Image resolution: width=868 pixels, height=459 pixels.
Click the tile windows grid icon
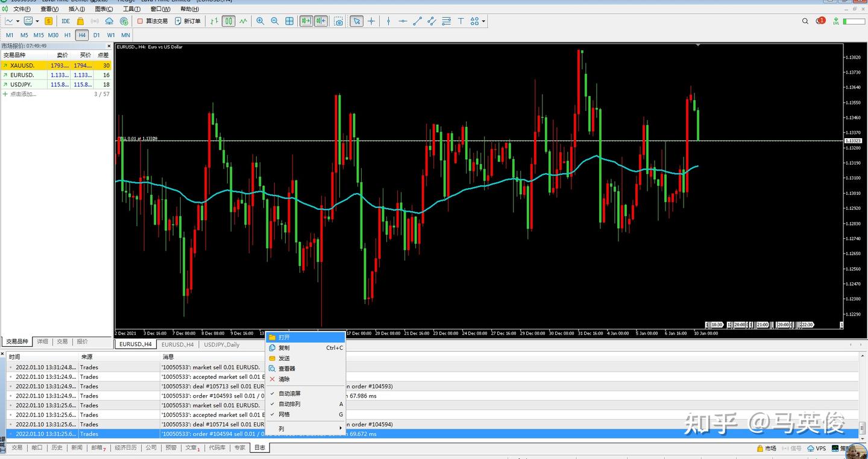289,21
